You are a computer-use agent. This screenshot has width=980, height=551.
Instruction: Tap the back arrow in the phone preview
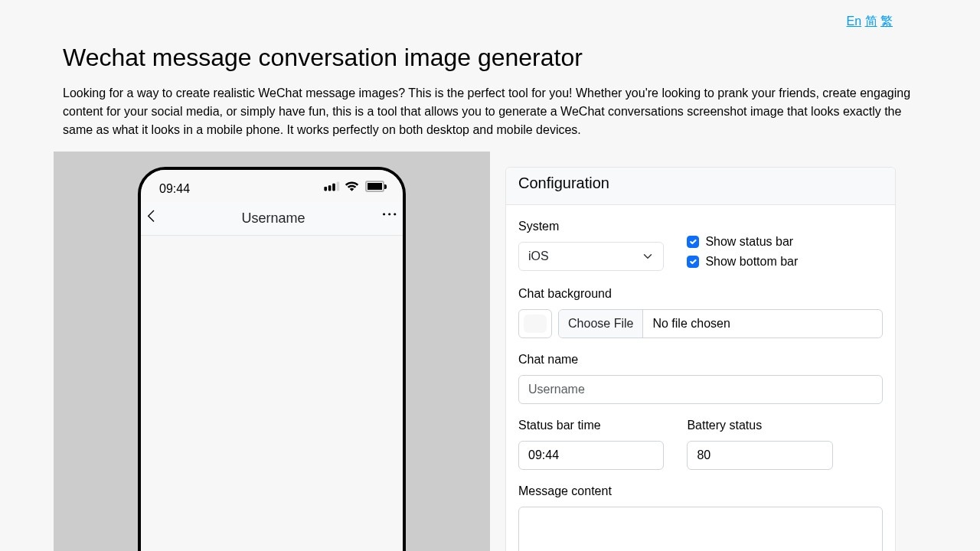151,217
